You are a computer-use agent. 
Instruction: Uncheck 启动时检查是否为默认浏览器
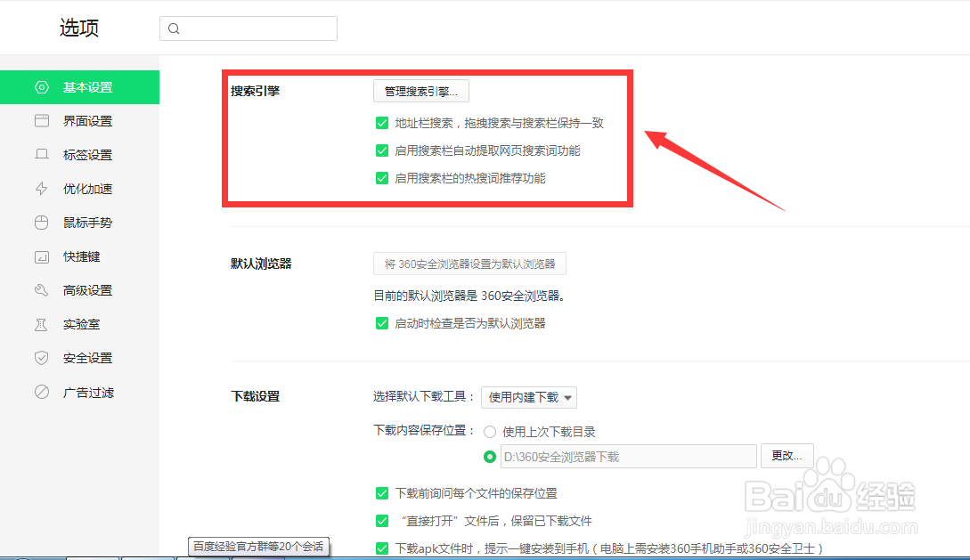382,323
